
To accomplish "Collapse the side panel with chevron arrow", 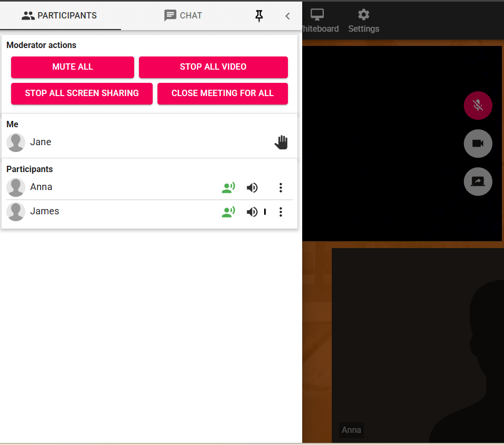I will click(287, 16).
